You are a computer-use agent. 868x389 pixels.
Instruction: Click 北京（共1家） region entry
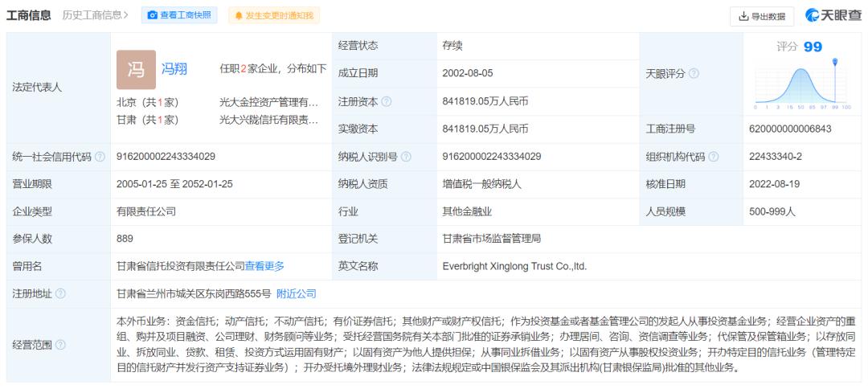(147, 102)
